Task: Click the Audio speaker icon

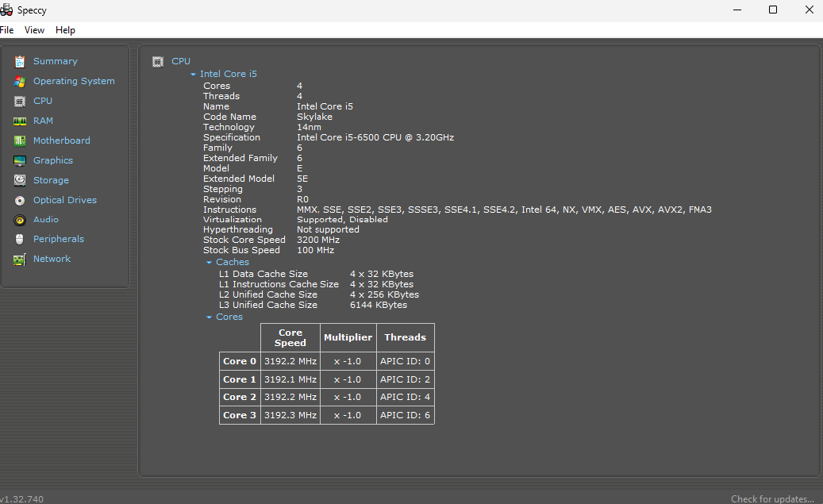Action: coord(19,220)
